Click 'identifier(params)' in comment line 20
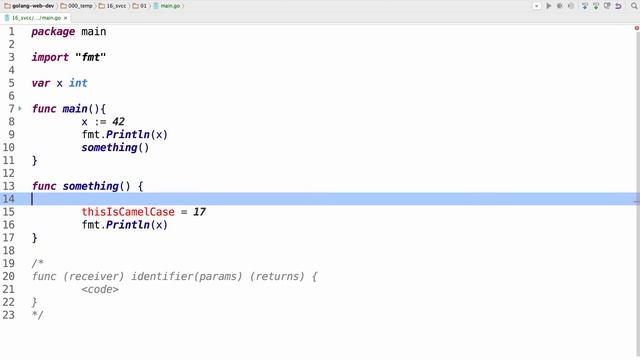 187,276
